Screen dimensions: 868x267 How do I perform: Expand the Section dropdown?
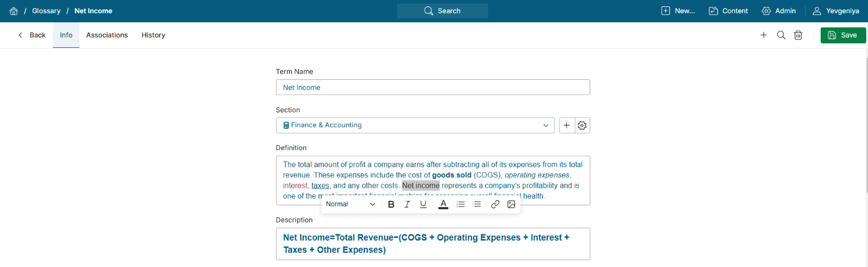coord(546,126)
